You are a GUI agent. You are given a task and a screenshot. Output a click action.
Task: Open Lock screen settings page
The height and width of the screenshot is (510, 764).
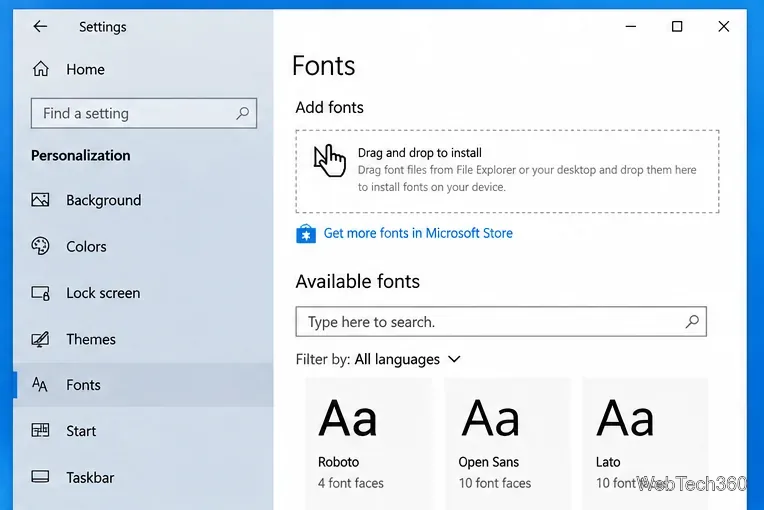coord(143,293)
